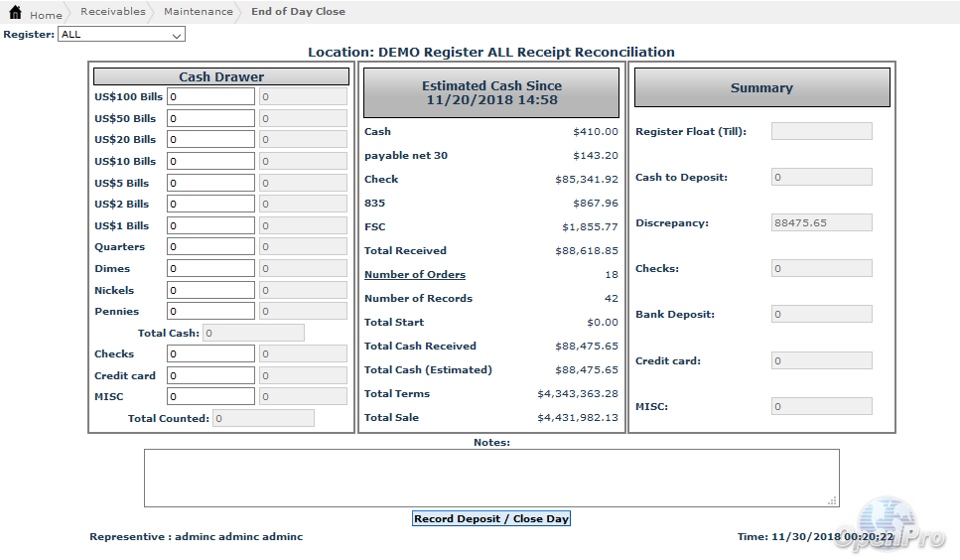Viewport: 960px width, 560px height.
Task: Go to Maintenance breadcrumb item
Action: tap(198, 12)
